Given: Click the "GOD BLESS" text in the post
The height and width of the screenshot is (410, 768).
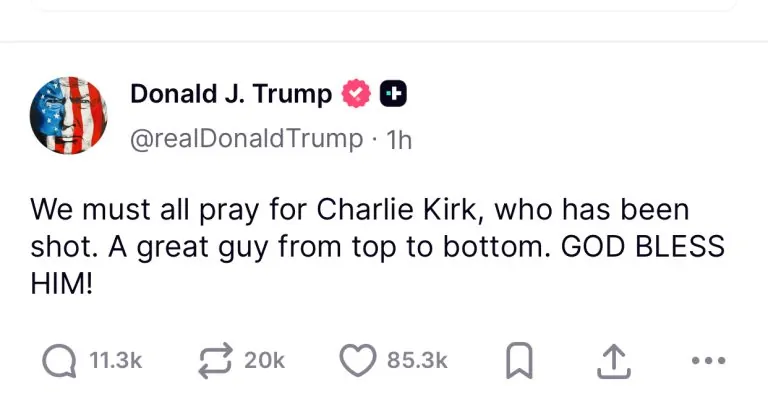Looking at the screenshot, I should pyautogui.click(x=641, y=248).
